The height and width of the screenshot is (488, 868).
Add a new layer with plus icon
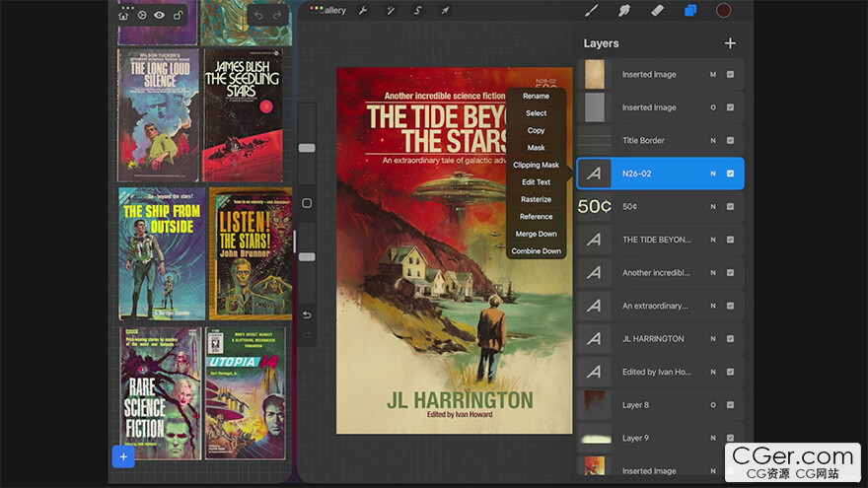730,43
